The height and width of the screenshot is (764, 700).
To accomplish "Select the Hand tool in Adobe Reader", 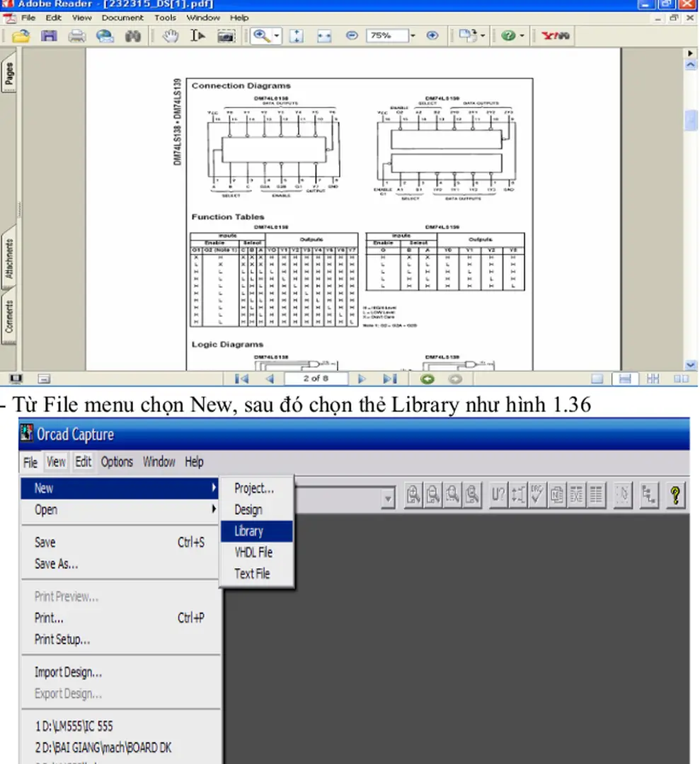I will point(171,36).
